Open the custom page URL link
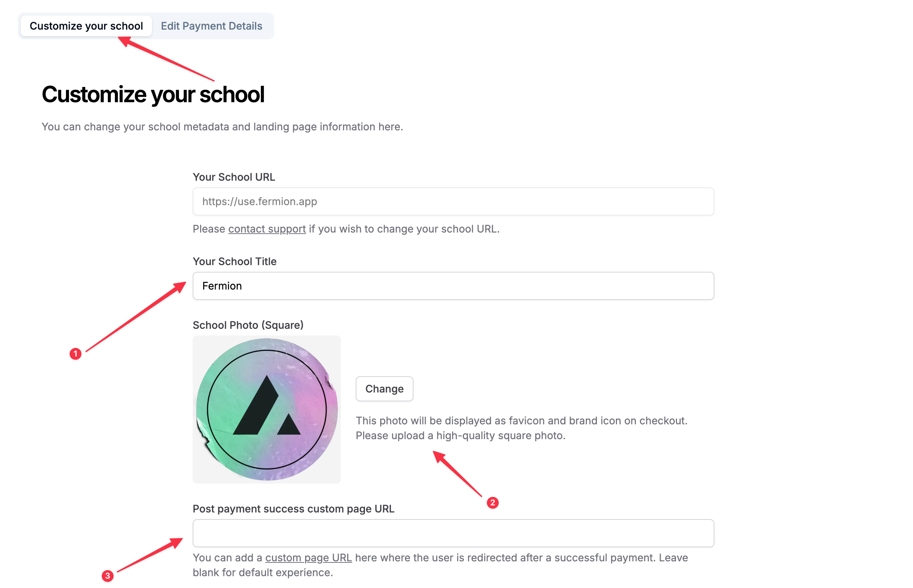Viewport: 913px width, 588px height. [308, 558]
